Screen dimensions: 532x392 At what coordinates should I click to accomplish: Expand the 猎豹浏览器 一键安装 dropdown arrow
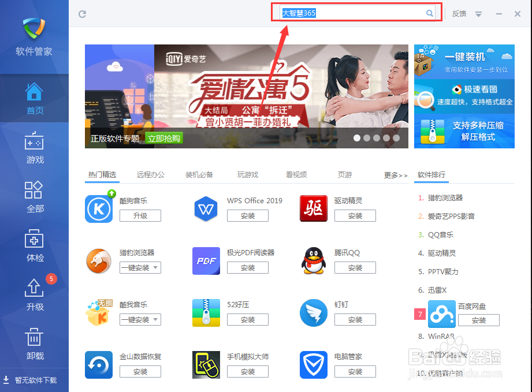pos(155,267)
